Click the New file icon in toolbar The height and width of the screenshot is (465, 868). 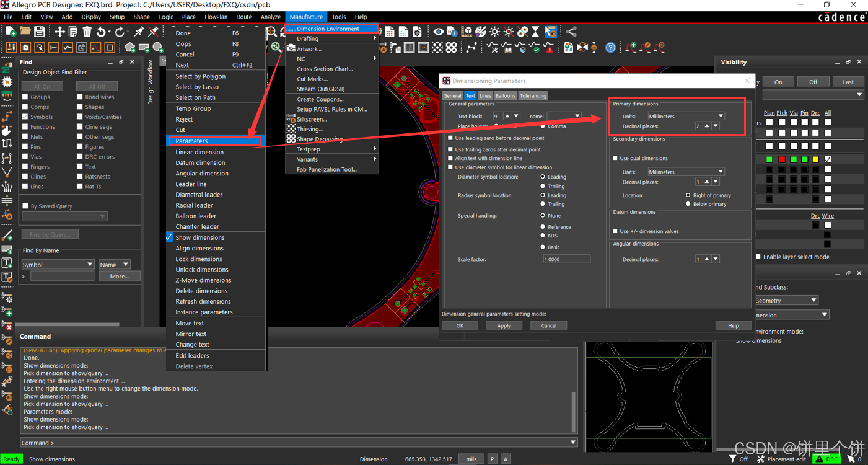click(11, 32)
